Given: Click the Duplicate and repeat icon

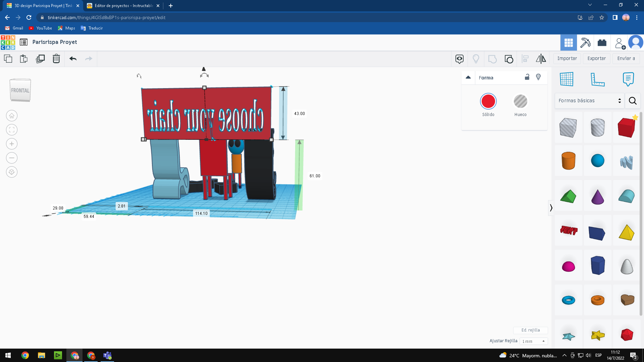Looking at the screenshot, I should click(40, 59).
